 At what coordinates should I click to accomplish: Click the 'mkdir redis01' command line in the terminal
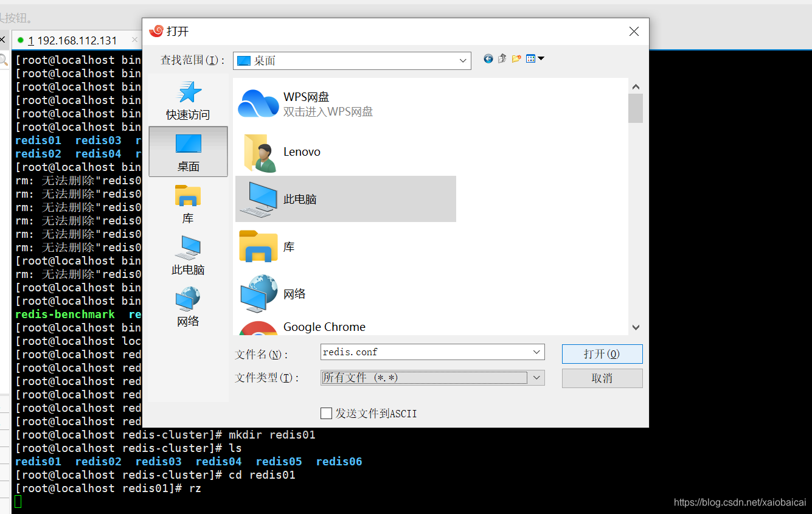coord(165,435)
